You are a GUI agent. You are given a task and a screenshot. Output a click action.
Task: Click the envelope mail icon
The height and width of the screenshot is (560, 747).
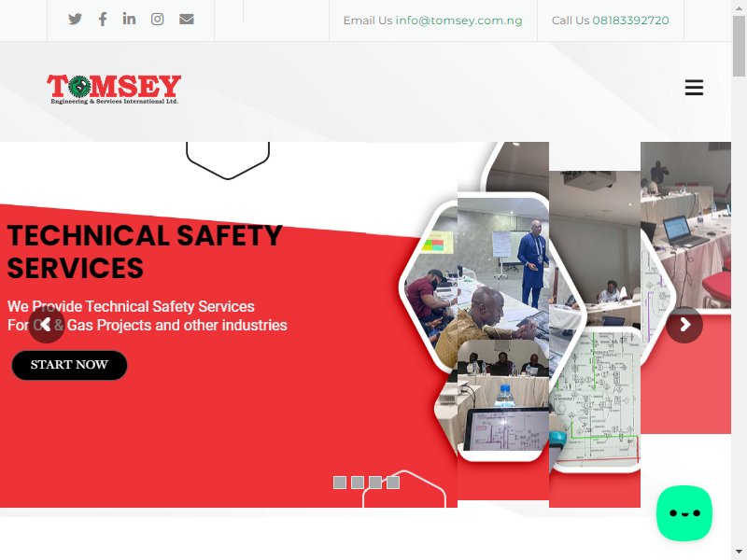[x=186, y=19]
